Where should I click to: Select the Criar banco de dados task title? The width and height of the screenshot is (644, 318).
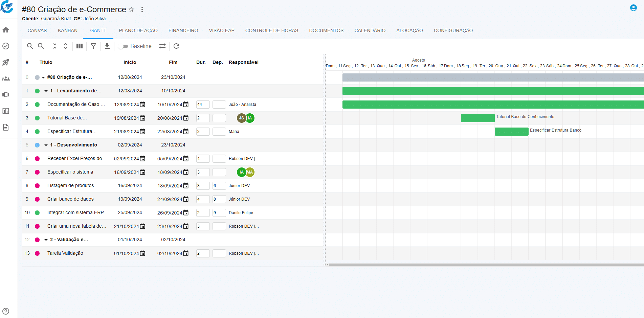(x=70, y=199)
